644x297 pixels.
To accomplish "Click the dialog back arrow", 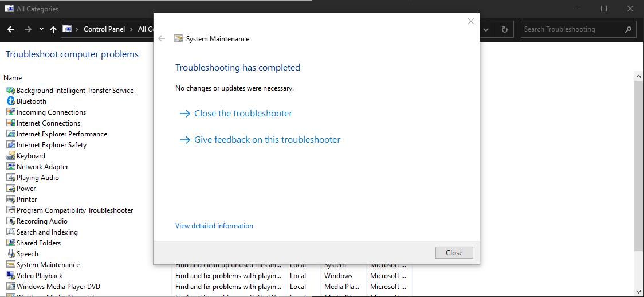I will click(162, 38).
